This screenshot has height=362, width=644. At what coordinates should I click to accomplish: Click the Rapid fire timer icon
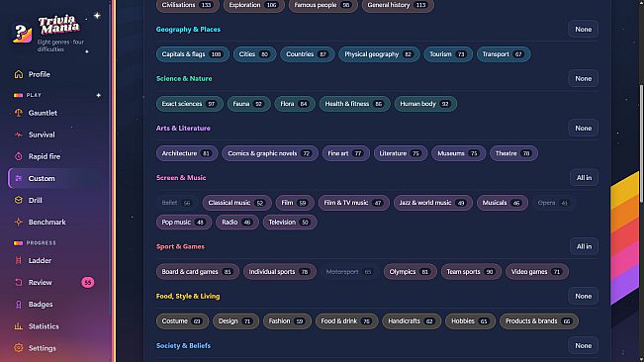coord(19,156)
